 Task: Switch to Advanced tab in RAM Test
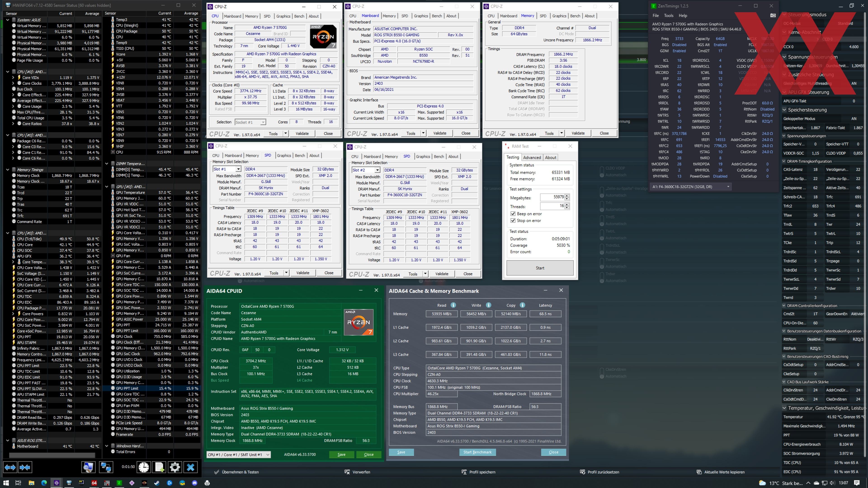pos(532,157)
